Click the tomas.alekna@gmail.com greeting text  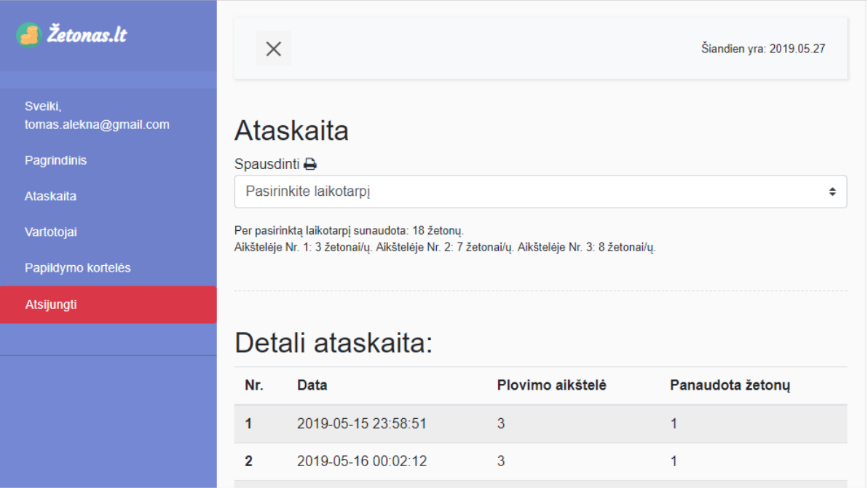pos(97,125)
